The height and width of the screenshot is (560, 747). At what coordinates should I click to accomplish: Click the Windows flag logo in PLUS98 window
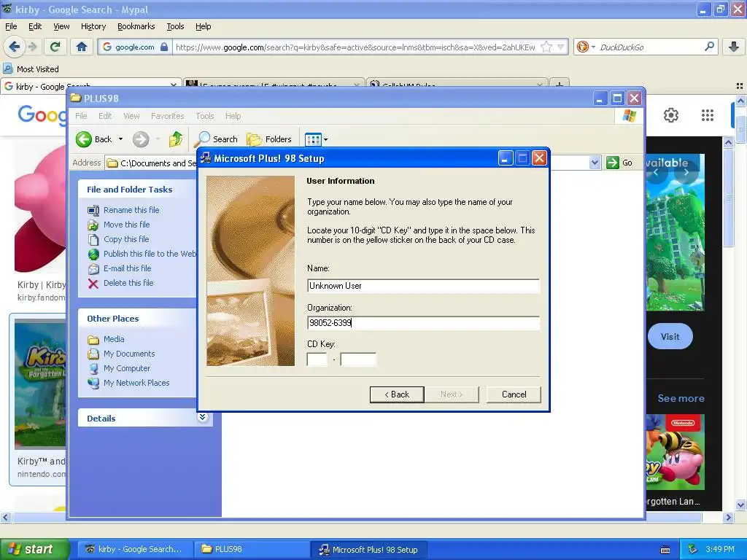[629, 116]
